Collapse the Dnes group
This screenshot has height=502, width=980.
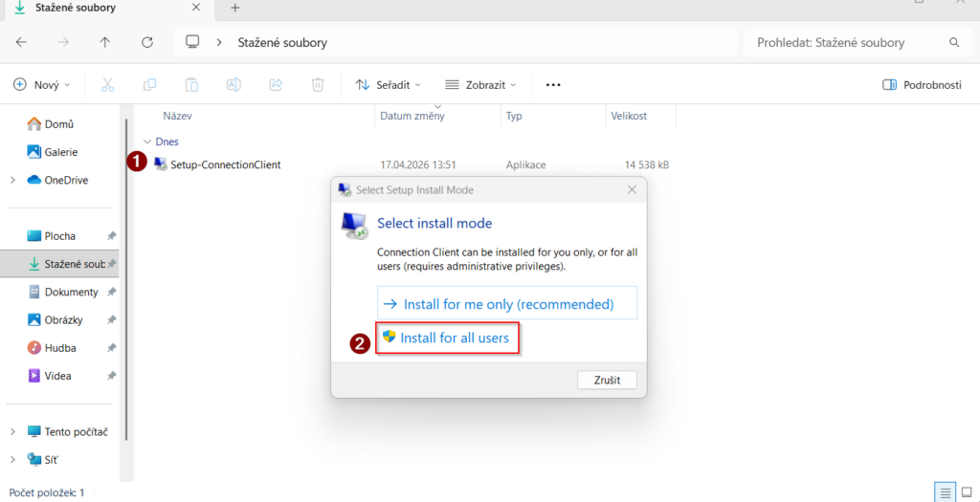(146, 142)
